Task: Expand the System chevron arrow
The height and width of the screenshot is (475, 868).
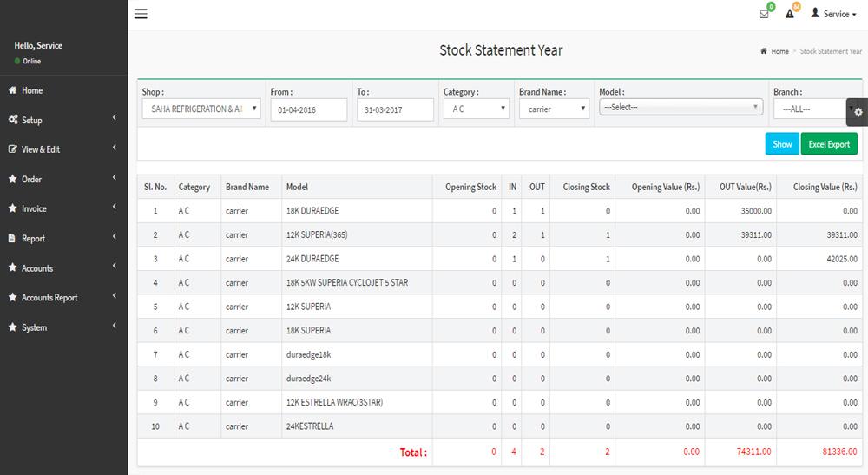Action: (x=115, y=326)
